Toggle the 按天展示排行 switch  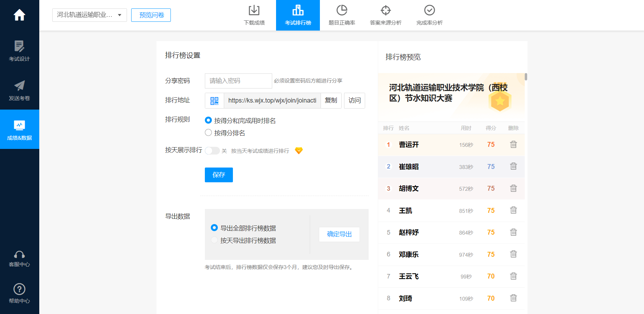[x=212, y=151]
